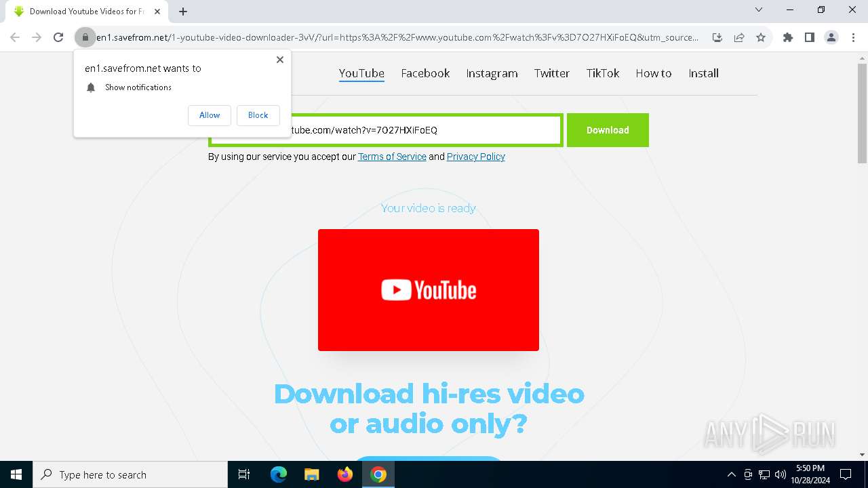Click the browser address bar URL
The image size is (868, 488).
click(397, 37)
